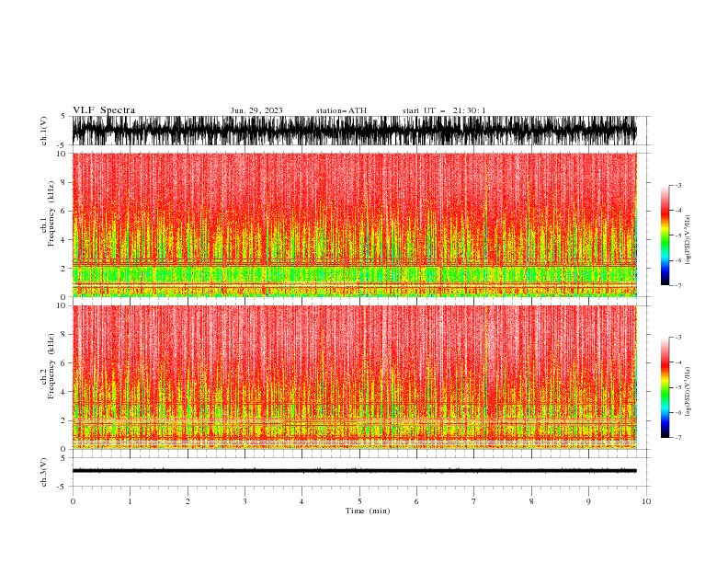Click the ch.2 PSD color bar
This screenshot has width=728, height=563.
point(665,387)
